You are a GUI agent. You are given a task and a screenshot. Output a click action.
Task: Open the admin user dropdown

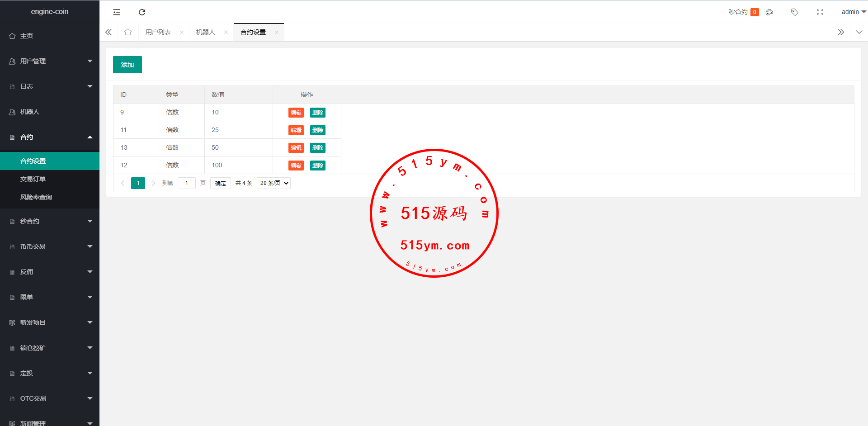[853, 12]
